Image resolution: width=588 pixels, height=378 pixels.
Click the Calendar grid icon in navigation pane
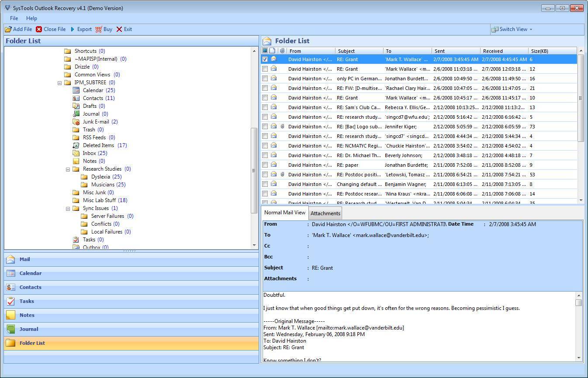coord(10,273)
